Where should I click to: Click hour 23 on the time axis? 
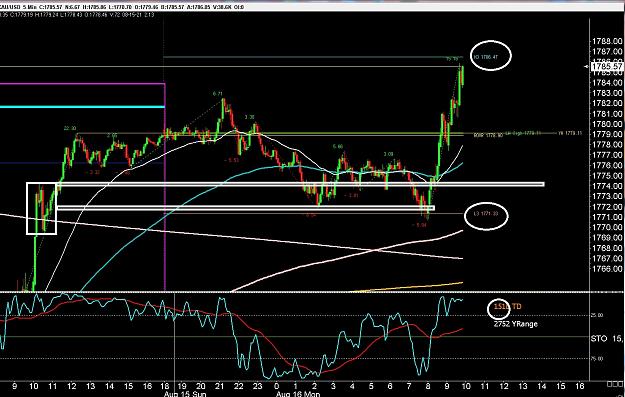[x=258, y=386]
